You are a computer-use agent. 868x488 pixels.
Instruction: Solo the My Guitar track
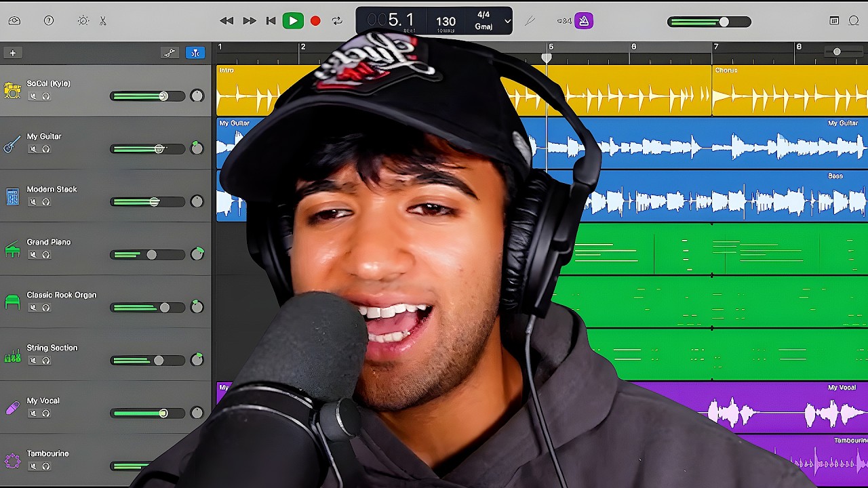coord(46,149)
